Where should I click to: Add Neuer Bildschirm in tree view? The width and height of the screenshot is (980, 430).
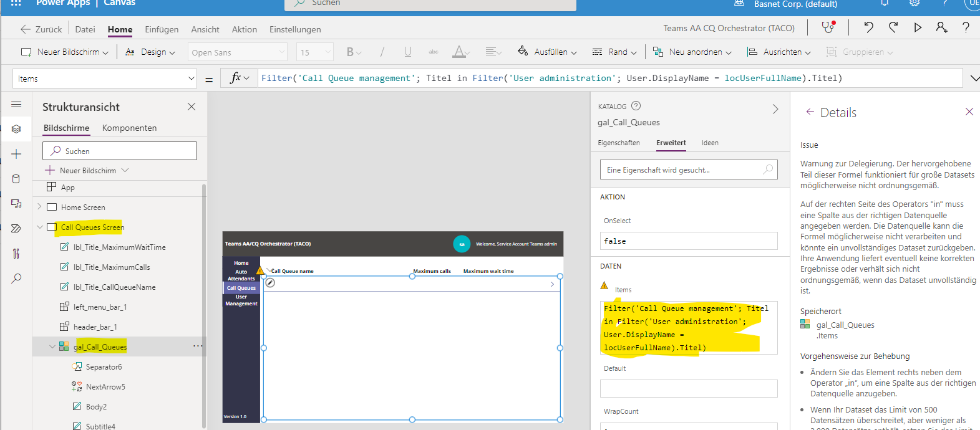point(87,170)
